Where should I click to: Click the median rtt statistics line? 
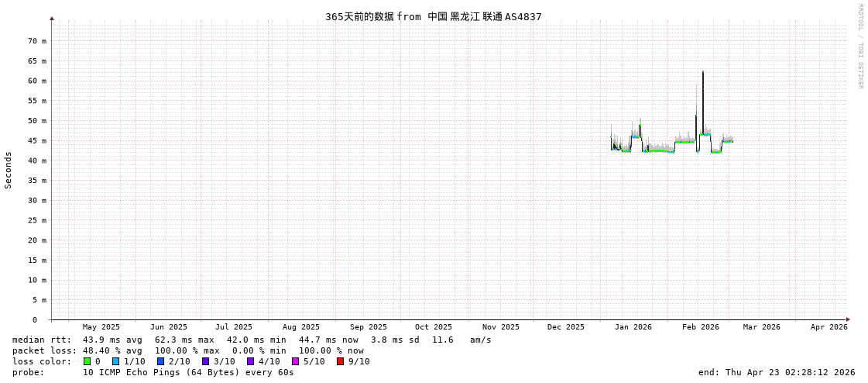point(252,340)
